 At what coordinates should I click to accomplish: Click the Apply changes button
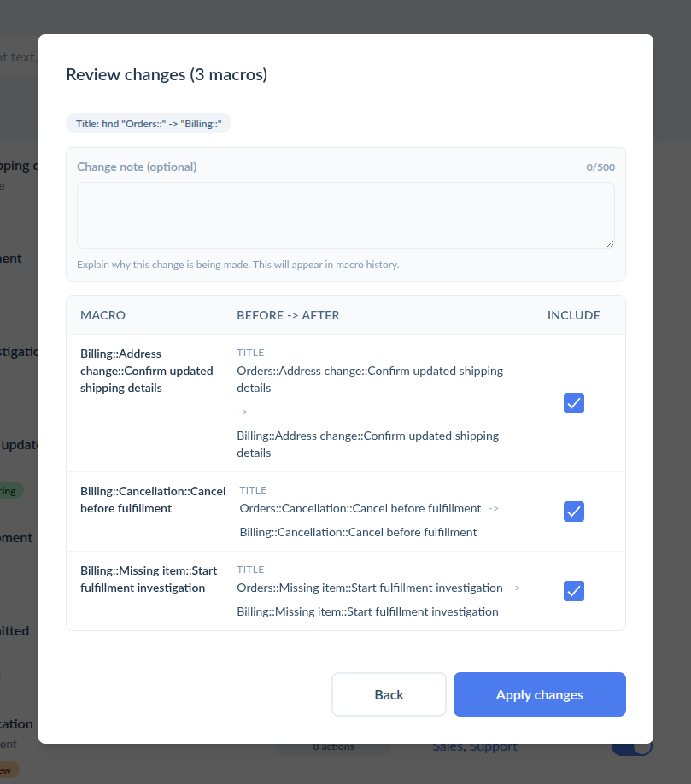[540, 694]
